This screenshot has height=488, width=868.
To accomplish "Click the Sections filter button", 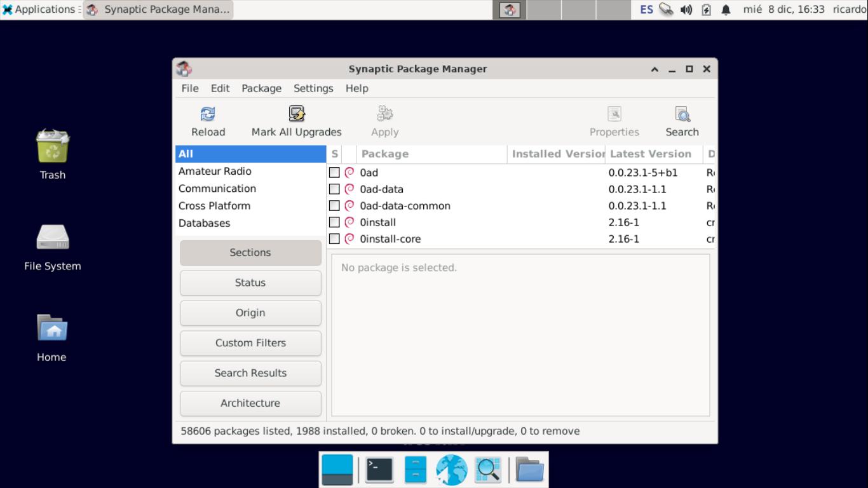I will [x=250, y=252].
